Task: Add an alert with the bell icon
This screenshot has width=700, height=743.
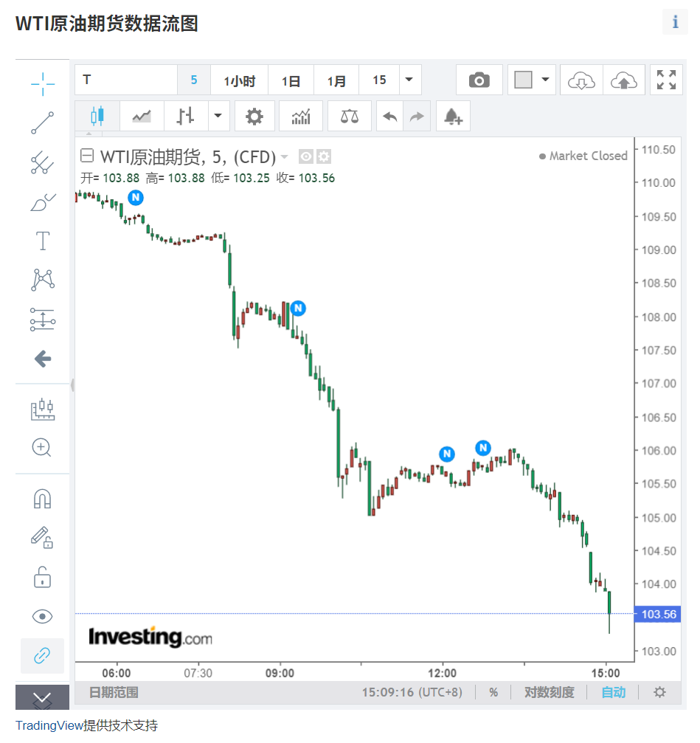Action: pos(453,116)
